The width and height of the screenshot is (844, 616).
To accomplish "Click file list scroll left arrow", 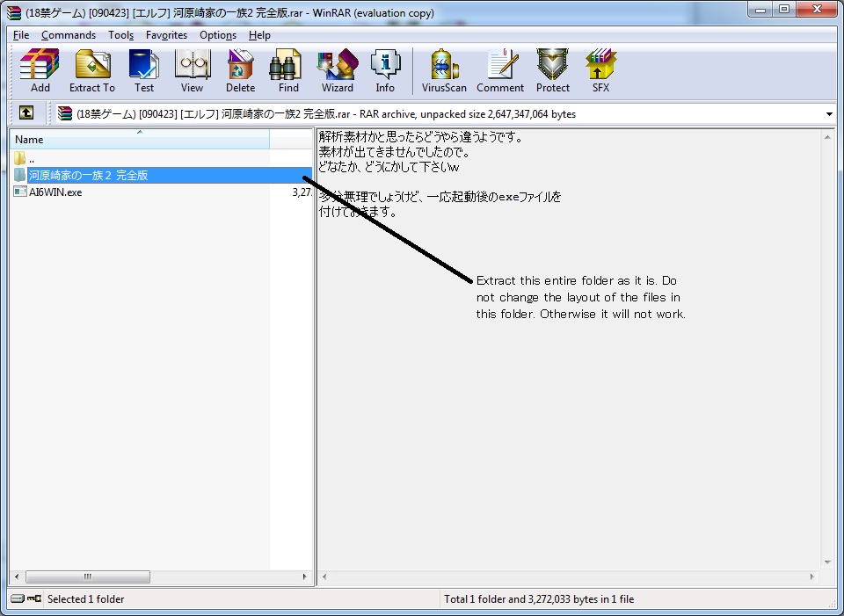I will pyautogui.click(x=17, y=576).
